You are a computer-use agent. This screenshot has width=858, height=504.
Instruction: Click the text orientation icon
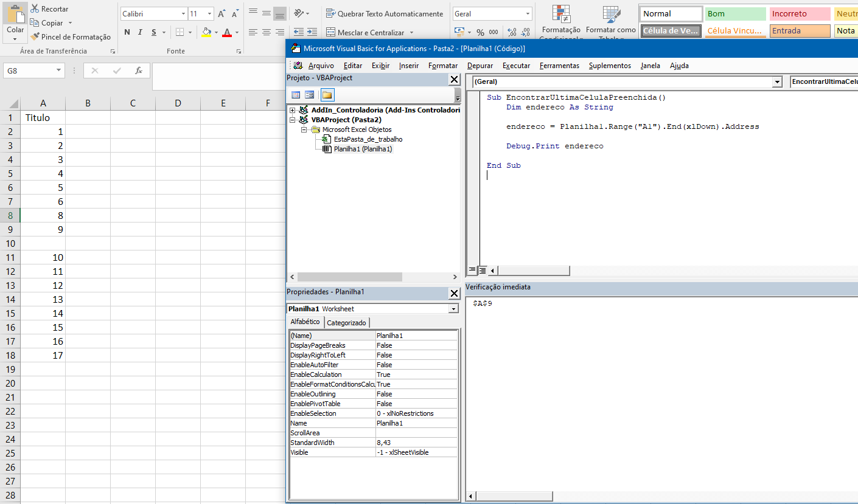(299, 13)
